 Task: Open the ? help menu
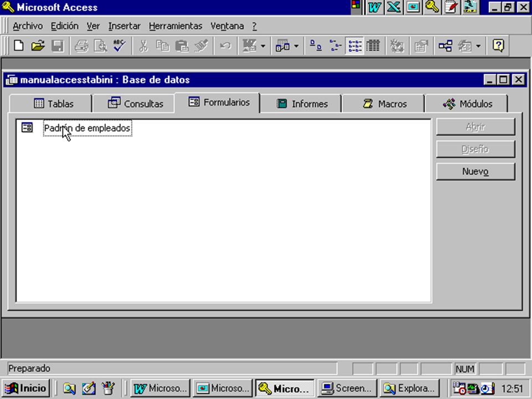[254, 26]
